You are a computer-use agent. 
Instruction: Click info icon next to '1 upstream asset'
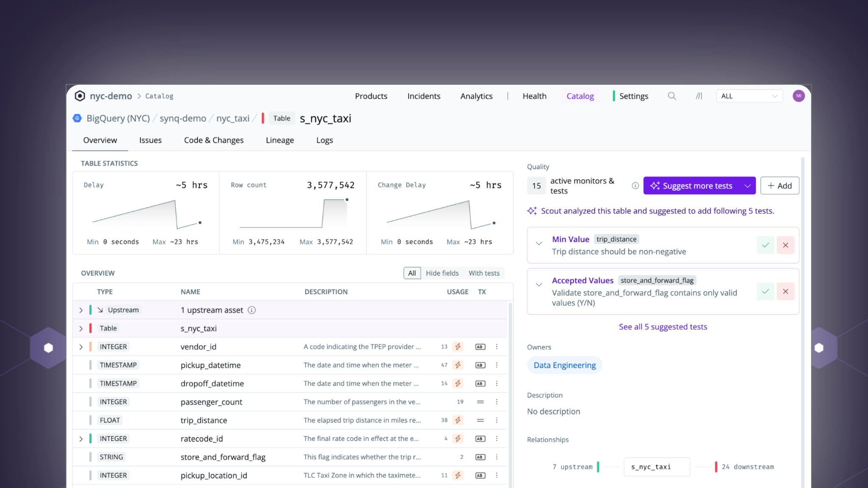pos(252,310)
